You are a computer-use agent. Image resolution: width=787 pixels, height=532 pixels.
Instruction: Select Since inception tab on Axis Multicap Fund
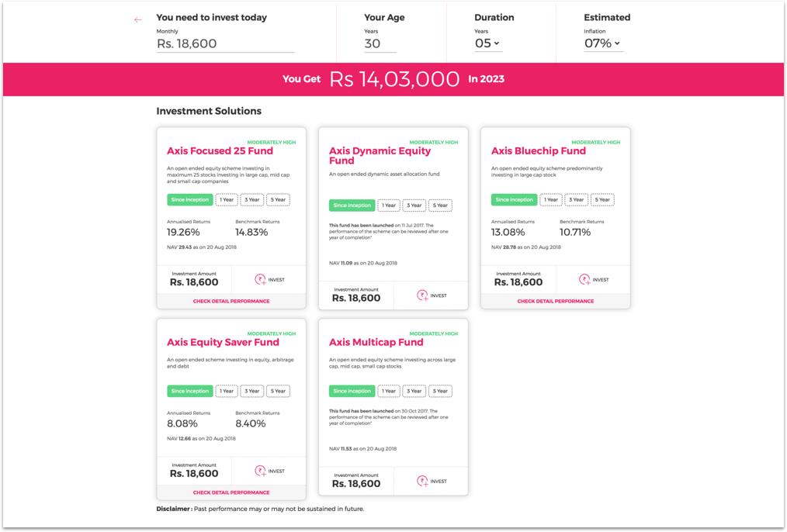352,391
